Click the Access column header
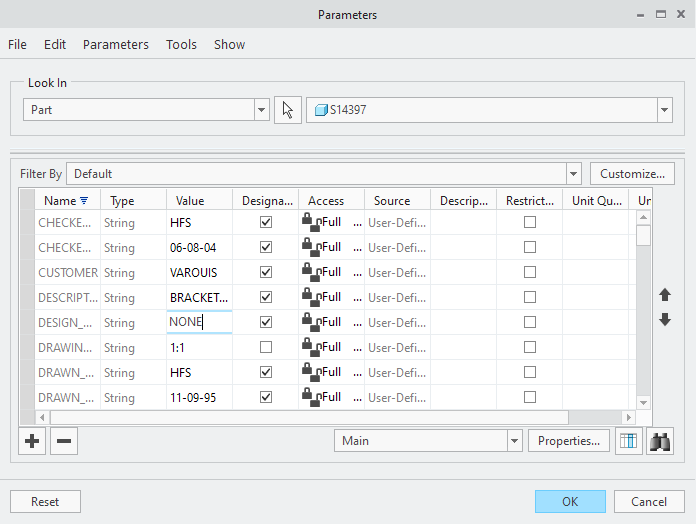 coord(332,201)
